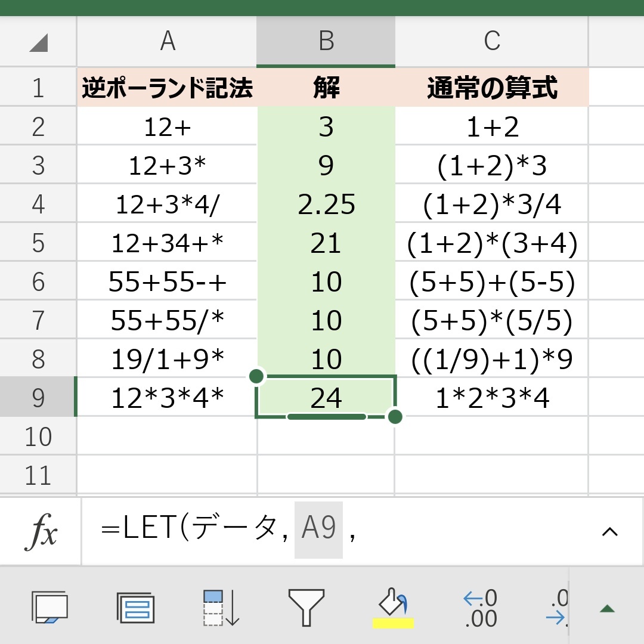This screenshot has width=644, height=644.
Task: Expand the ribbon with the green up triangle
Action: 607,608
